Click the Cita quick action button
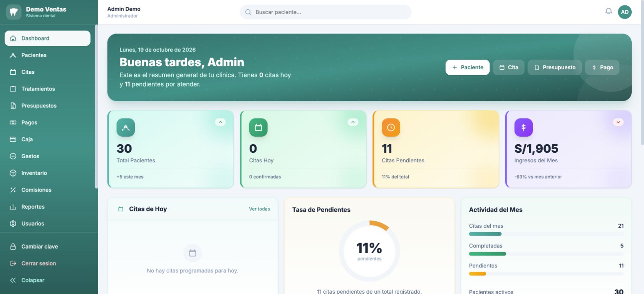This screenshot has height=294, width=644. pos(508,67)
